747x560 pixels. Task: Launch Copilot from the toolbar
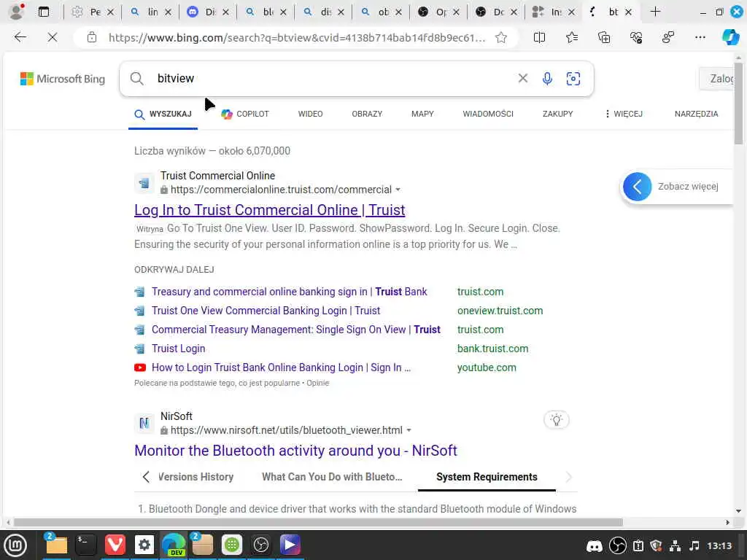coord(730,37)
